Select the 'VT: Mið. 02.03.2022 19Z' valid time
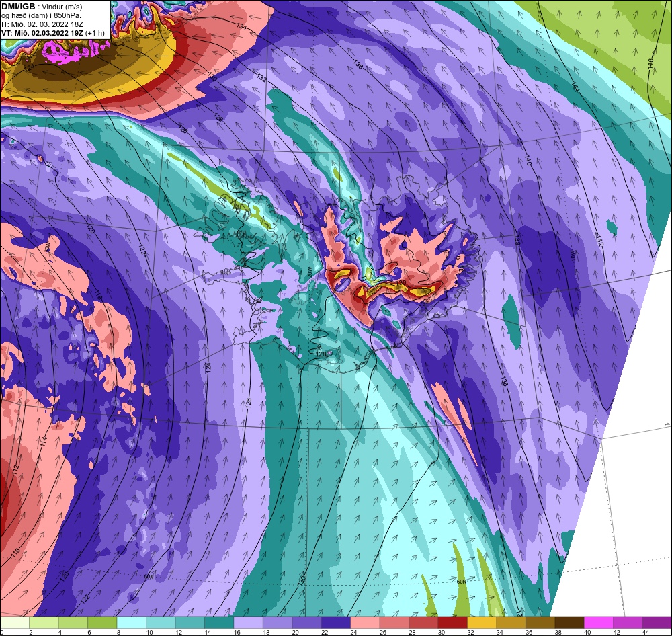This screenshot has width=672, height=636. click(42, 32)
